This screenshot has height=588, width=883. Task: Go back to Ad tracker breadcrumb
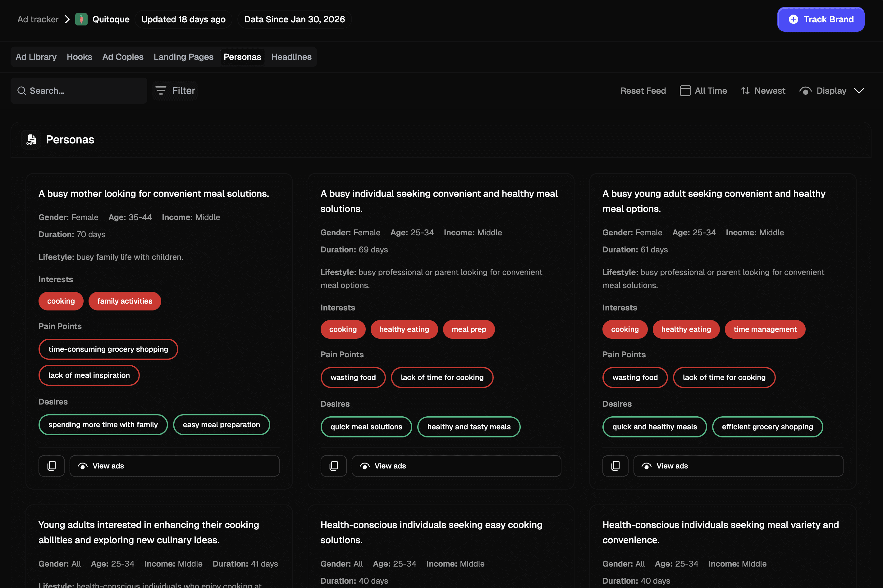38,19
